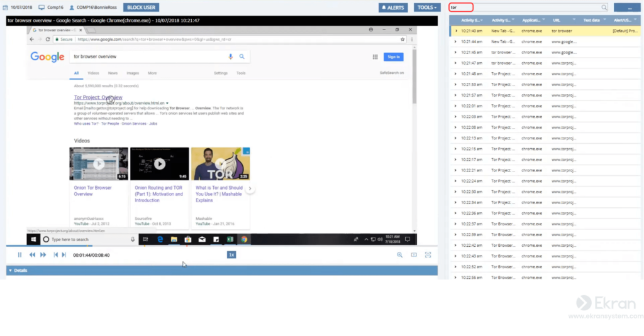Expand the 10:21:40 am record row

[455, 31]
